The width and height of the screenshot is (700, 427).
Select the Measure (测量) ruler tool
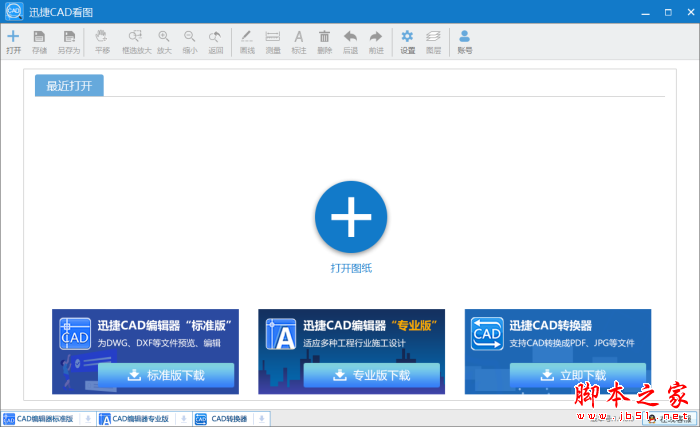point(272,41)
